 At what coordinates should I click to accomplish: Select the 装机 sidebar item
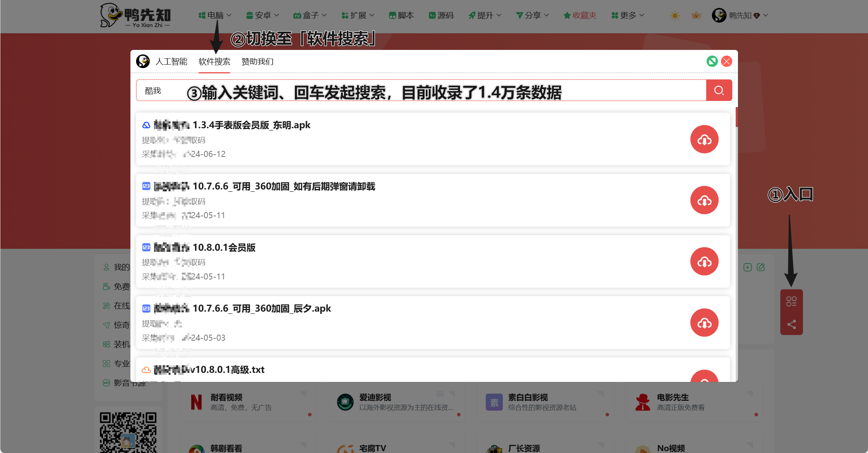[x=116, y=344]
